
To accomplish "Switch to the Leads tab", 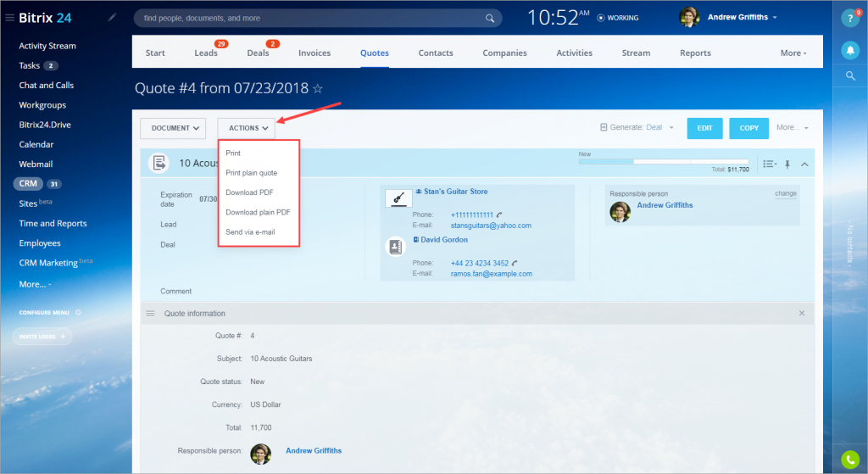I will (x=206, y=53).
